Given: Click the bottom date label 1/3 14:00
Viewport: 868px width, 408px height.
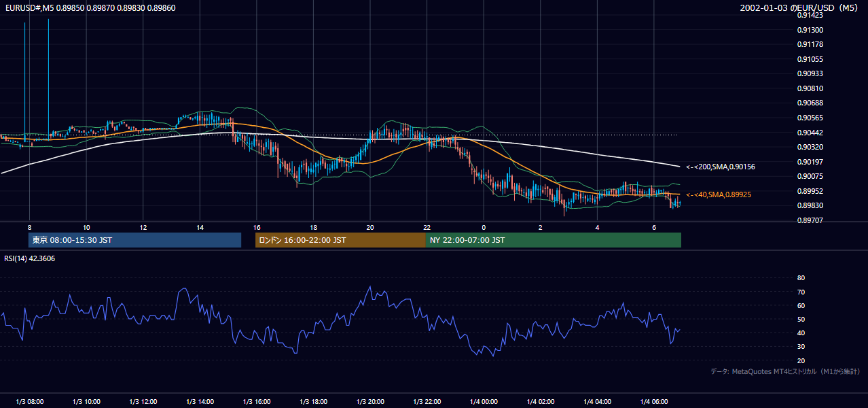Looking at the screenshot, I should point(200,402).
